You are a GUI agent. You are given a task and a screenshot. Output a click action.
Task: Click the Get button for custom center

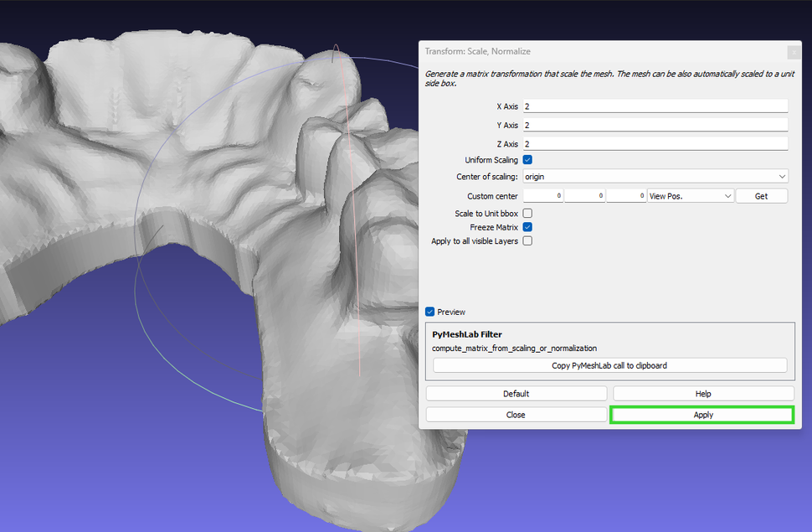761,194
